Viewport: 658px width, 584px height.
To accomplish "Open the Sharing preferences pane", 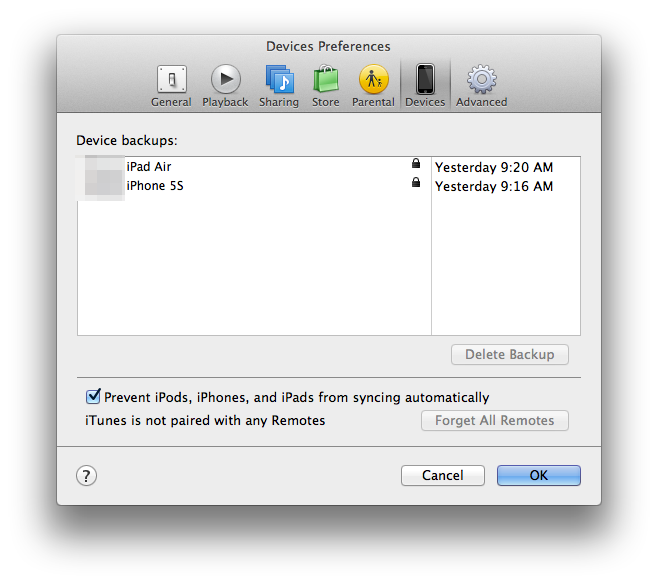I will (x=279, y=86).
